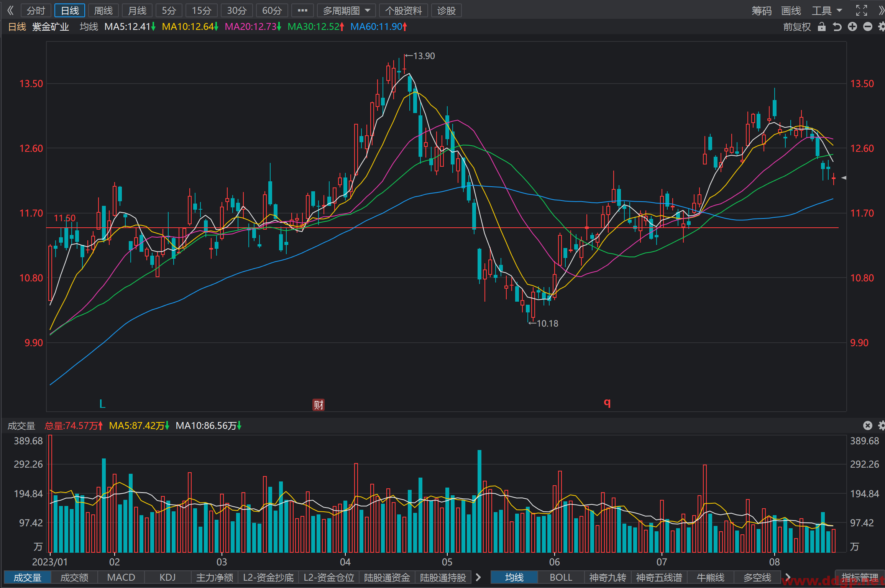Image resolution: width=885 pixels, height=588 pixels.
Task: Click the red 财 marker on chart
Action: click(x=319, y=404)
